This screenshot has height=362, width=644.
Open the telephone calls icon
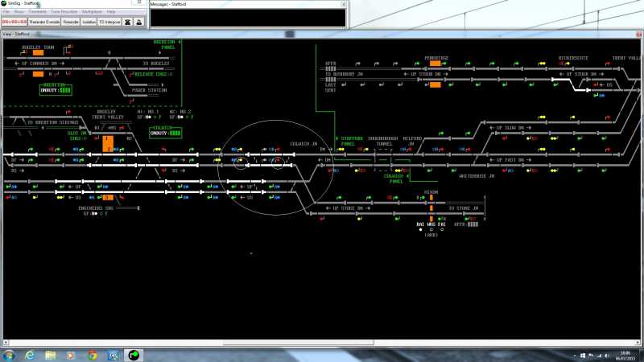coord(128,22)
